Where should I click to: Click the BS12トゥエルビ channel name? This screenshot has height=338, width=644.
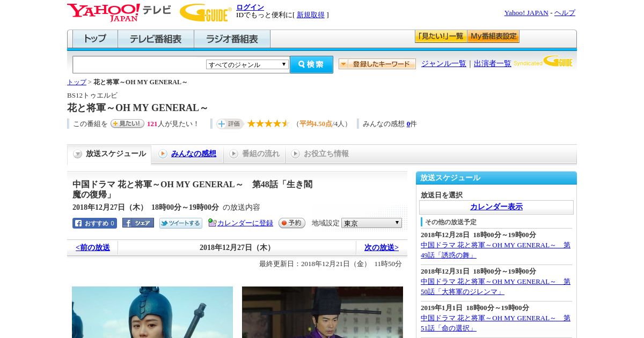tap(92, 95)
